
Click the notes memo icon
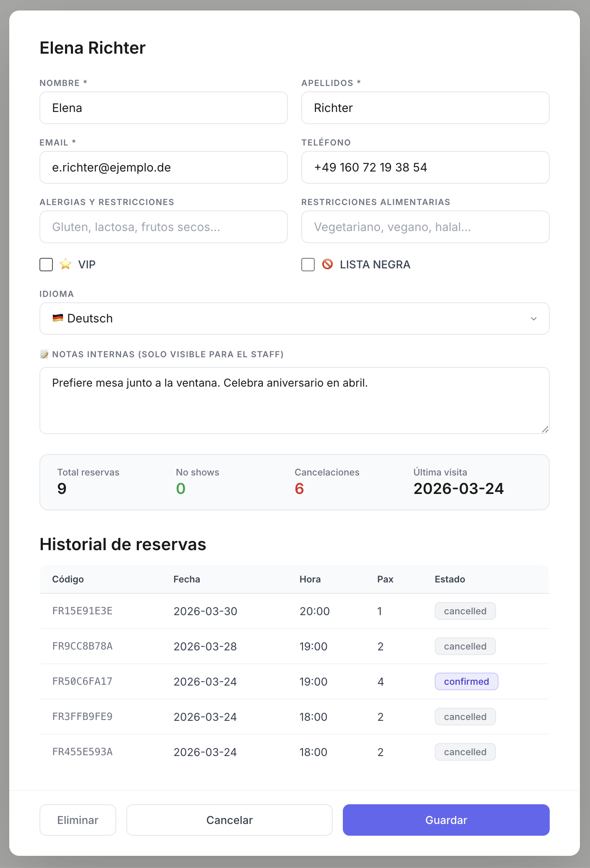[44, 354]
